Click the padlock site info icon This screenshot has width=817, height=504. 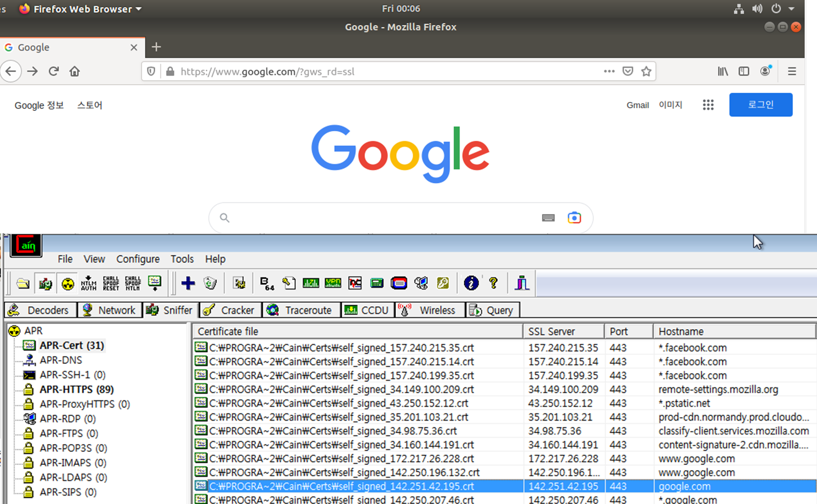tap(170, 71)
